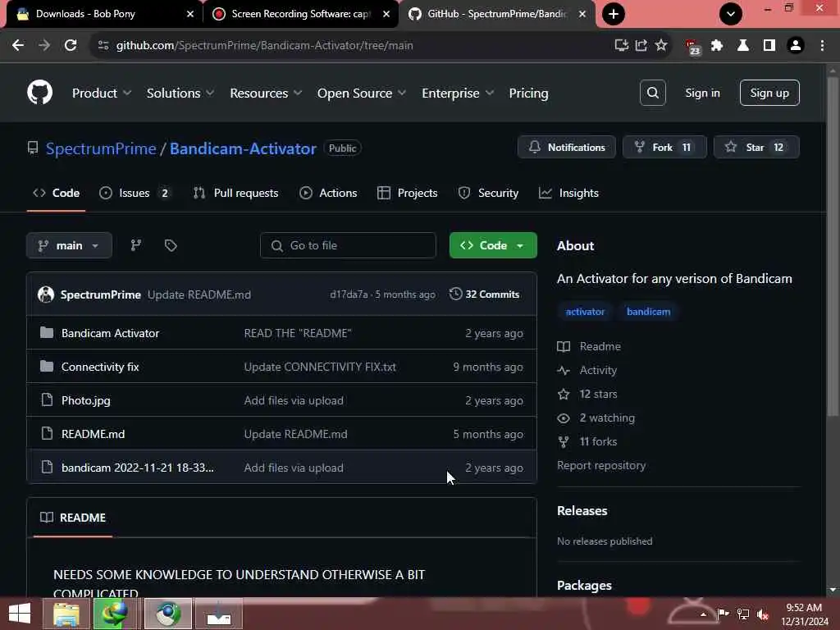View tags using the tag icon

click(171, 245)
